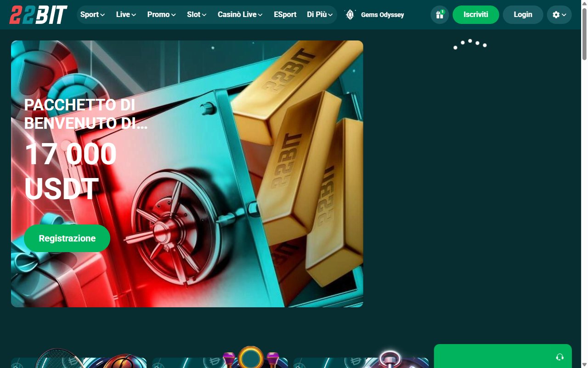This screenshot has height=368, width=588.
Task: Click the Iscriviti button
Action: tap(476, 15)
